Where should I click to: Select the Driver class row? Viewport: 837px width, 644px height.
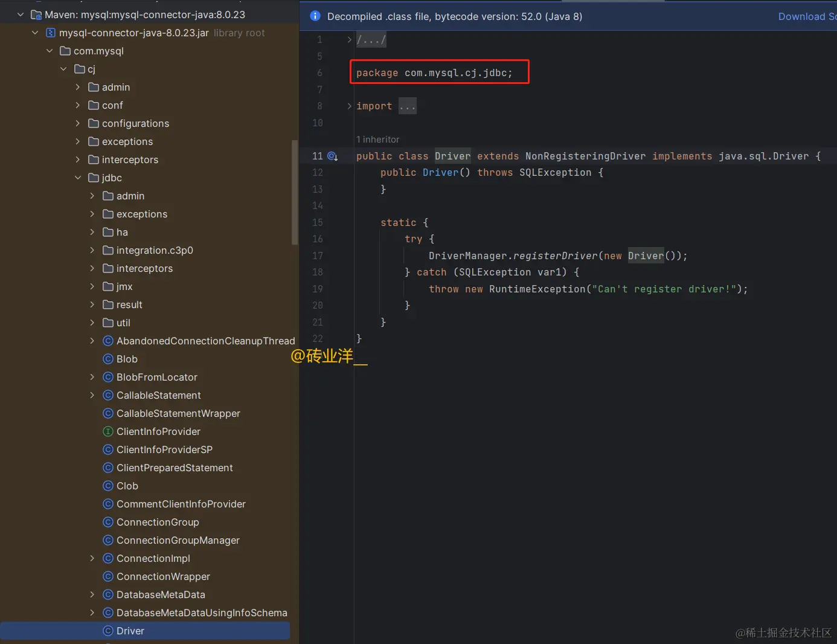click(x=145, y=631)
